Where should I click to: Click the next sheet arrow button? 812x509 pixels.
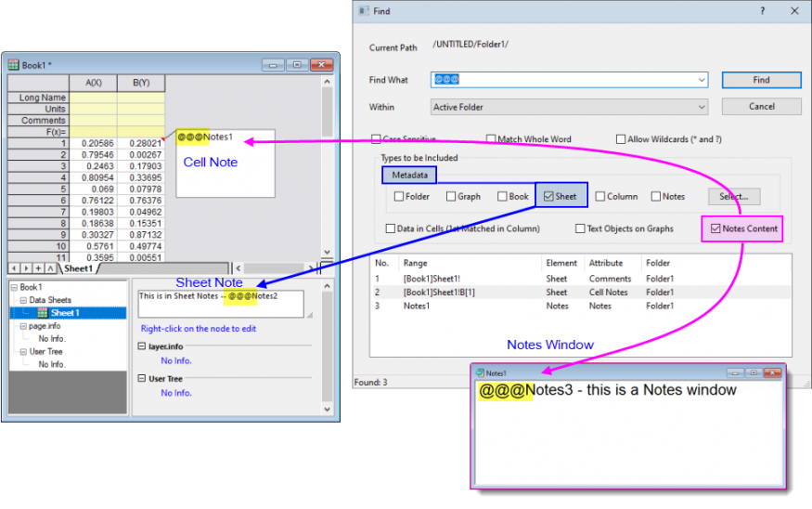(x=26, y=268)
